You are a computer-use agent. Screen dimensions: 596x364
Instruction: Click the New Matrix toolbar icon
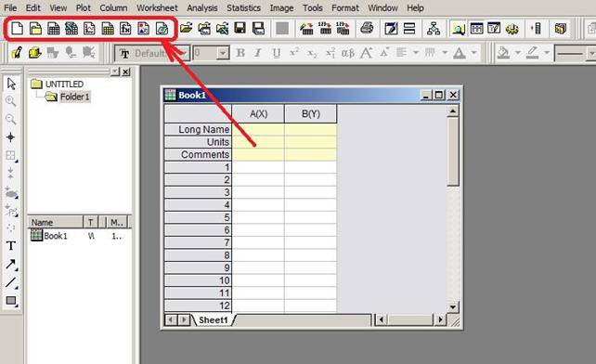point(108,29)
